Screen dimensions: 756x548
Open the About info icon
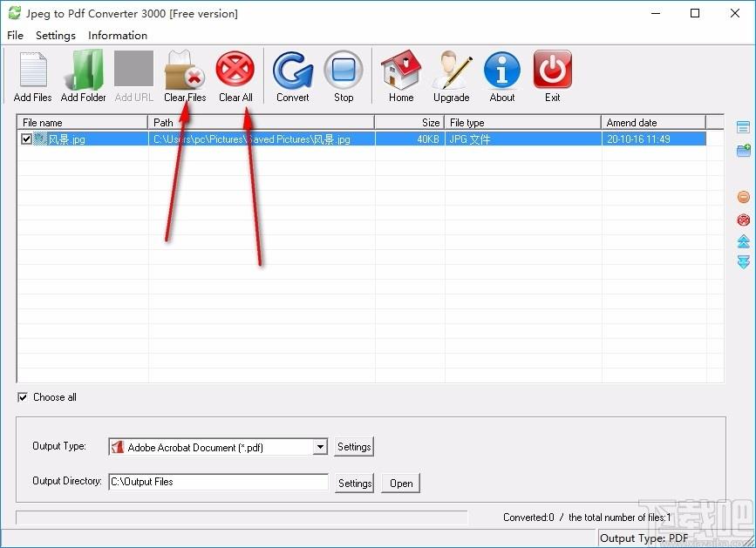point(502,70)
